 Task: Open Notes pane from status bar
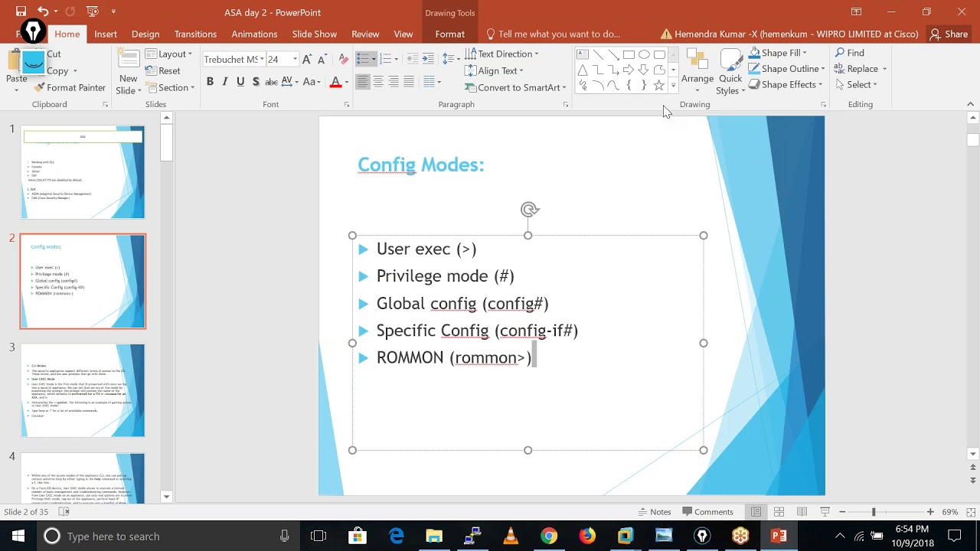point(655,512)
